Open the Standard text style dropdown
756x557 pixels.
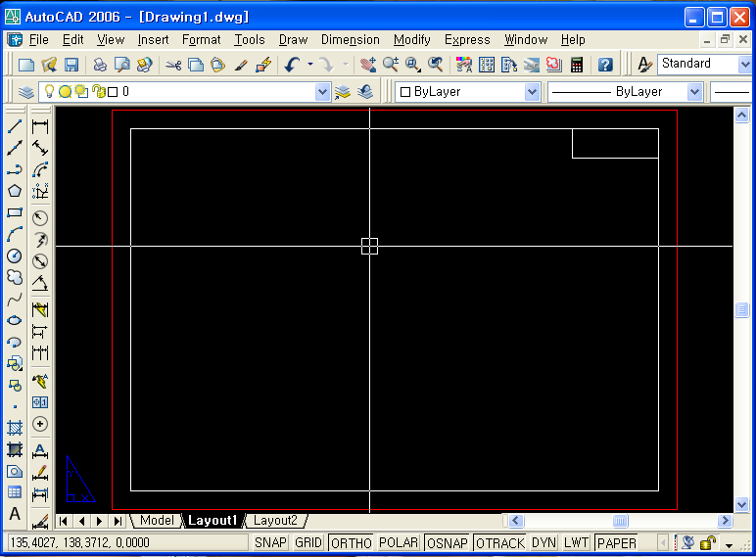pos(744,64)
